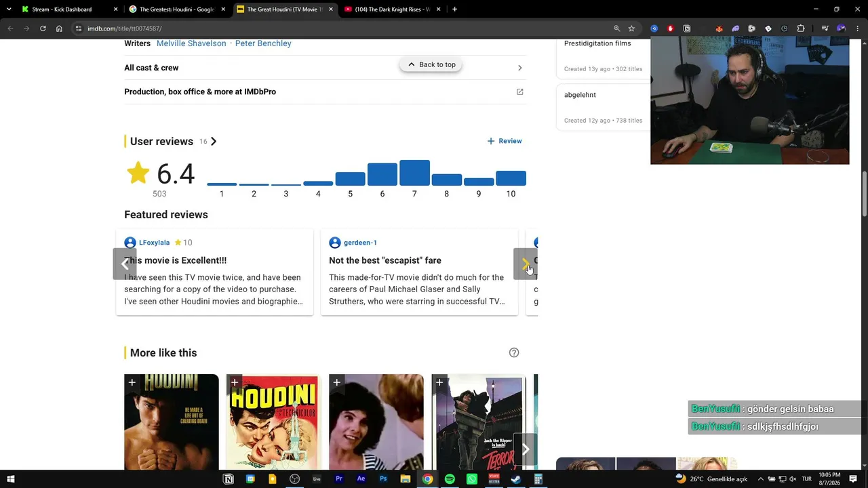Close The Great Houdini IMDb tab
This screenshot has width=868, height=488.
[331, 9]
